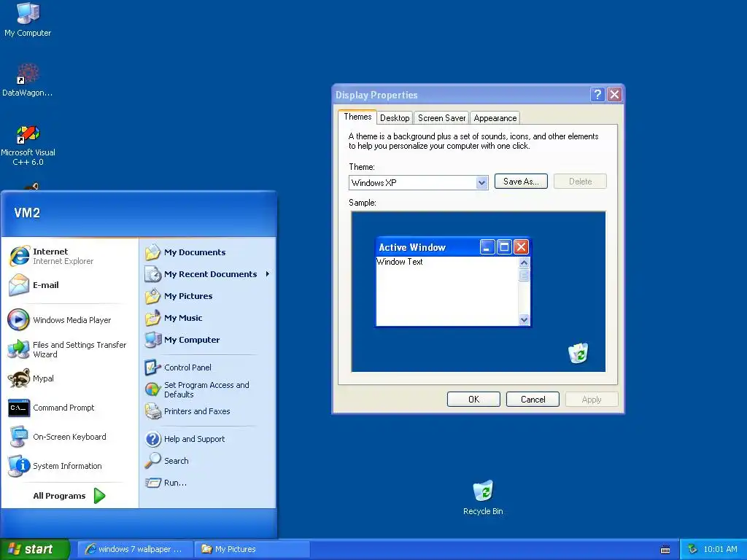747x560 pixels.
Task: Click the sample Active Window preview
Action: [453, 282]
